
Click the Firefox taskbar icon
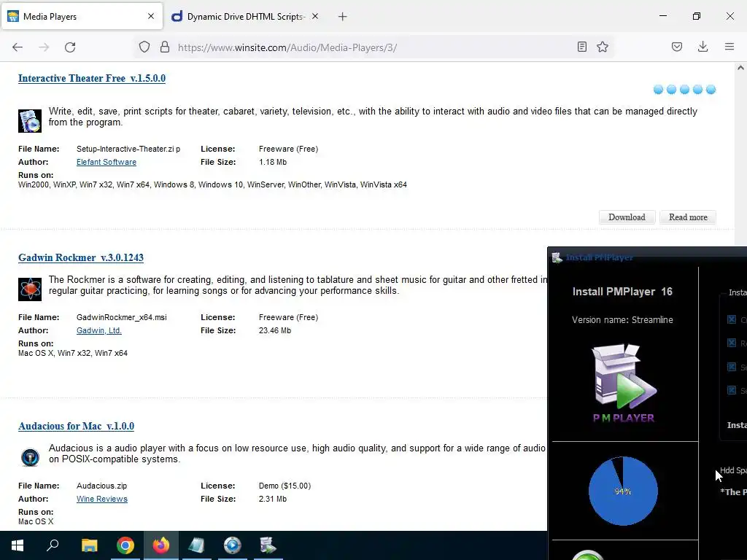(x=161, y=545)
